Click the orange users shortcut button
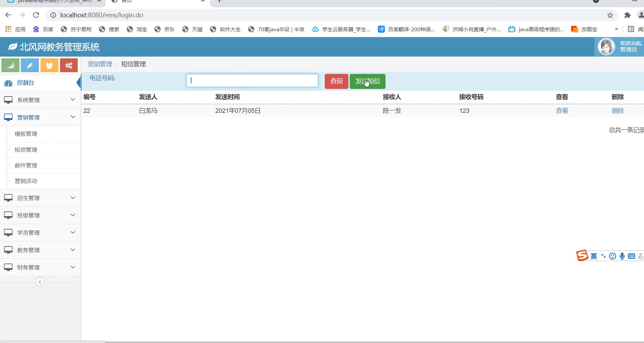 tap(49, 65)
